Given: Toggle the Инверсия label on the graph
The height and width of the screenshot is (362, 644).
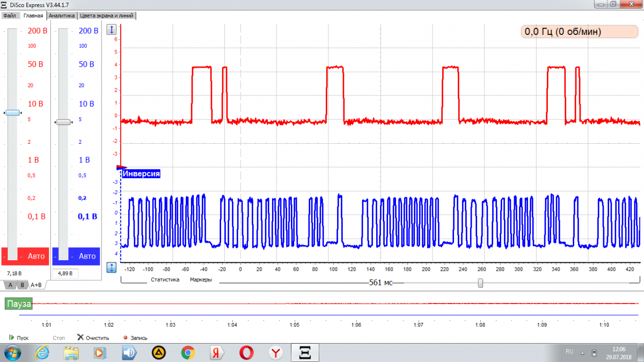Looking at the screenshot, I should tap(142, 174).
